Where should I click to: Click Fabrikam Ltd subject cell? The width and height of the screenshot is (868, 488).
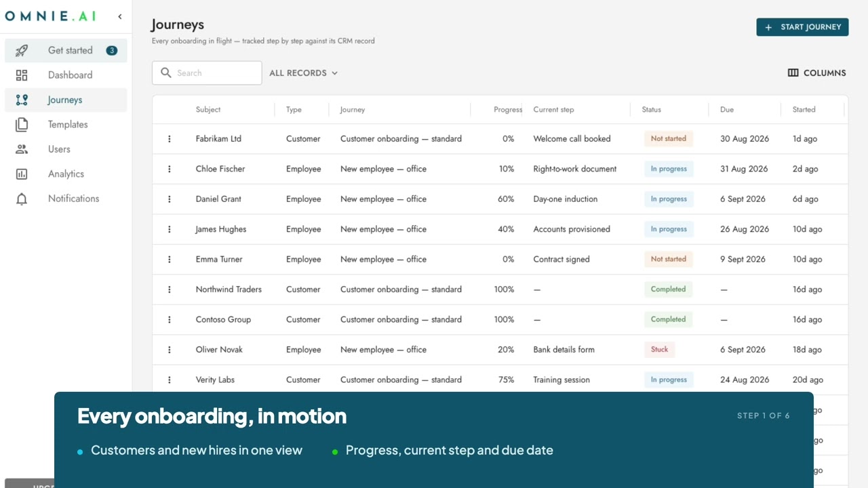click(218, 139)
